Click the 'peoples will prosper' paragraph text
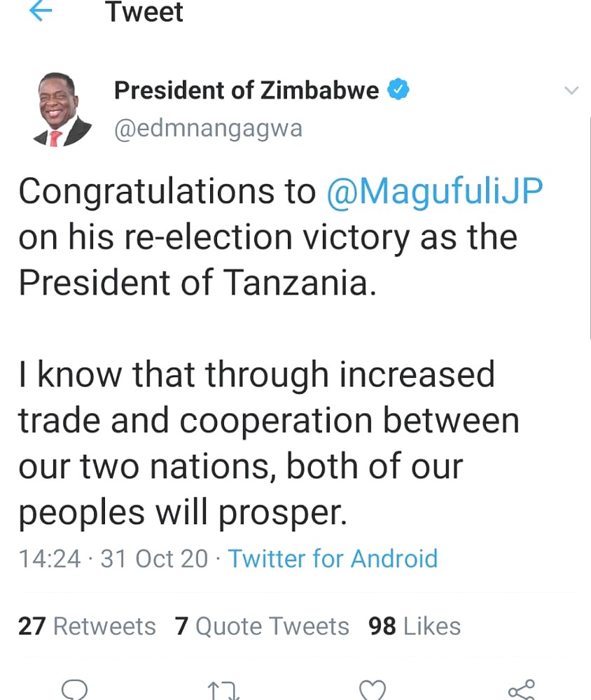 (x=269, y=443)
